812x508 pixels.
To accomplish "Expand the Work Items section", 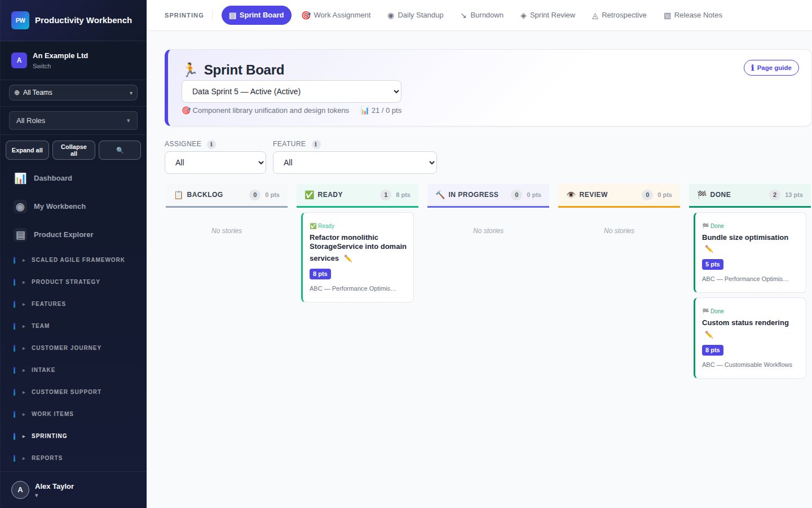I will click(73, 414).
